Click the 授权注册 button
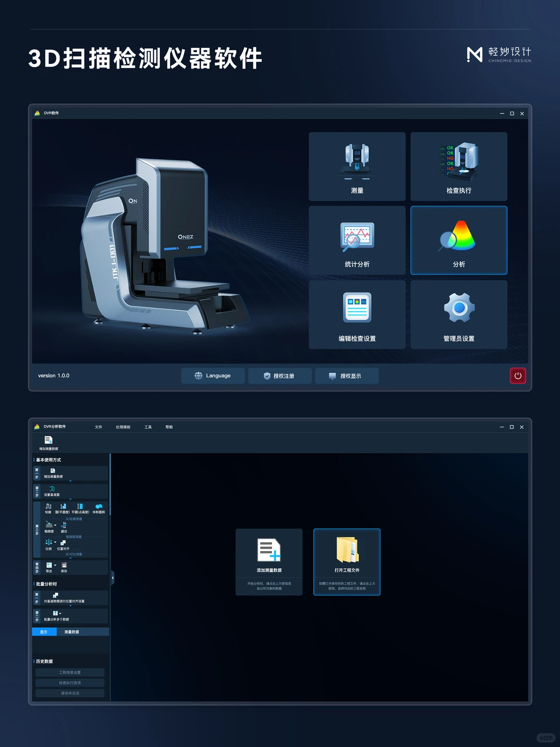Screen dimensions: 560x747 pos(279,376)
